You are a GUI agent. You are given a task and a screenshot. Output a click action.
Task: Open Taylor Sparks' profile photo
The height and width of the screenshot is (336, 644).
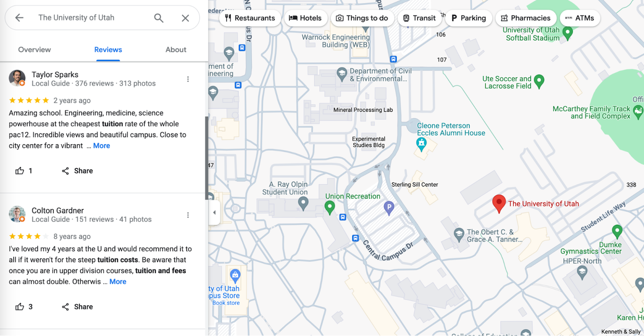(17, 78)
